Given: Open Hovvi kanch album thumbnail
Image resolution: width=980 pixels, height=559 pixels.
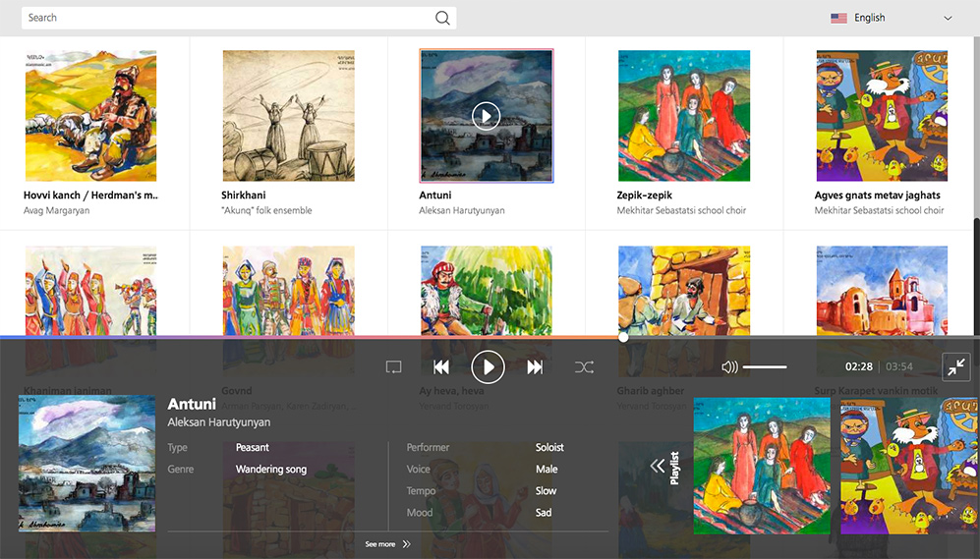Looking at the screenshot, I should [x=90, y=116].
